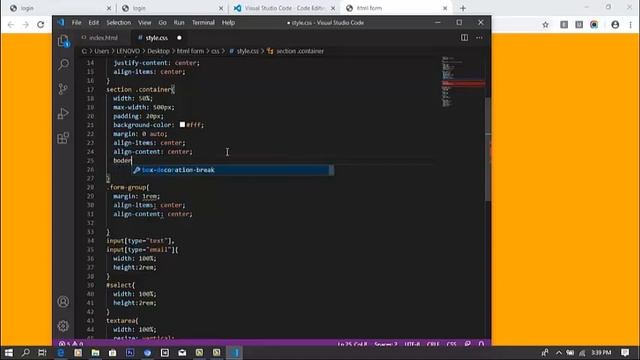Click the html form breadcrumb folder
This screenshot has height=360, width=640.
[x=190, y=51]
